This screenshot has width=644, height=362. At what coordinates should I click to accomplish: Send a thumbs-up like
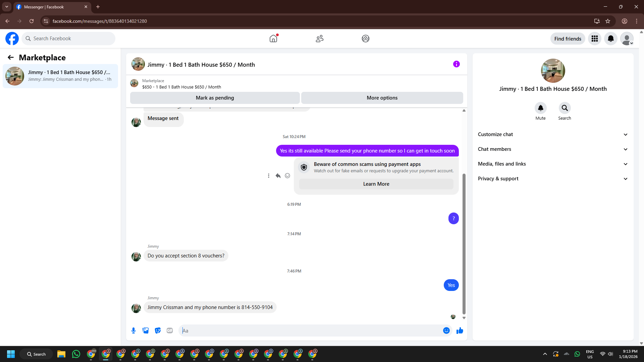[x=460, y=330]
